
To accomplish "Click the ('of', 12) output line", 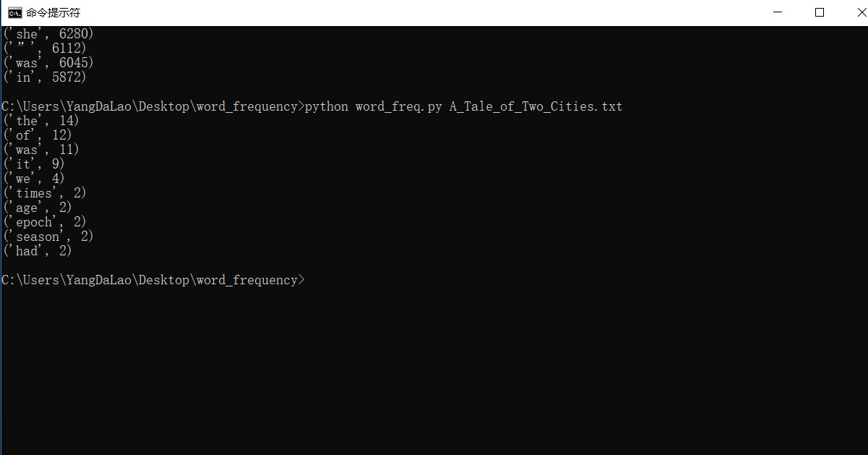I will (38, 135).
